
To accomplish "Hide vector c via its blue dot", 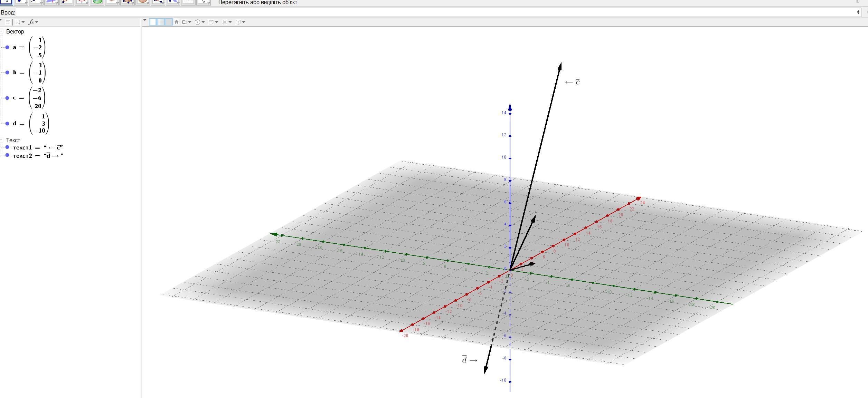I will (x=7, y=98).
